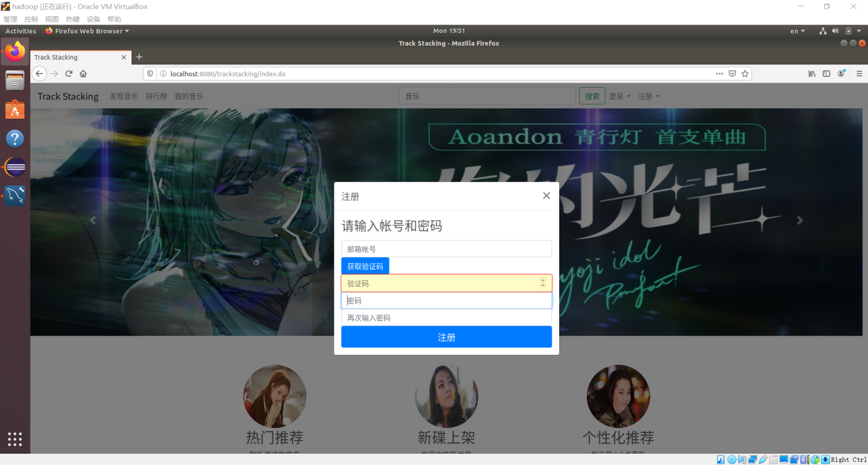Click the tracking protection shield icon

point(150,74)
